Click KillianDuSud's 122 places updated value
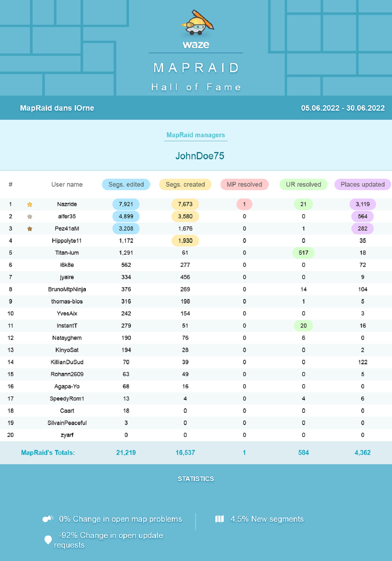Viewport: 392px width, 561px height. click(x=363, y=362)
